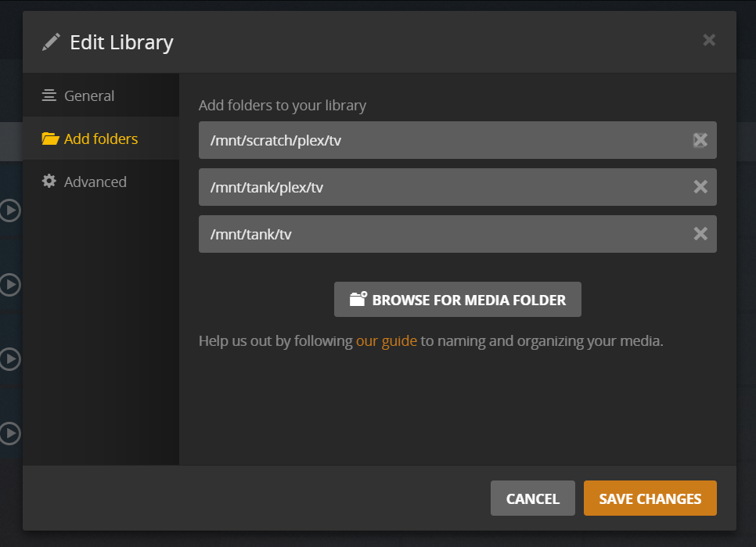Viewport: 756px width, 547px height.
Task: Open the "our guide" link
Action: [x=387, y=341]
